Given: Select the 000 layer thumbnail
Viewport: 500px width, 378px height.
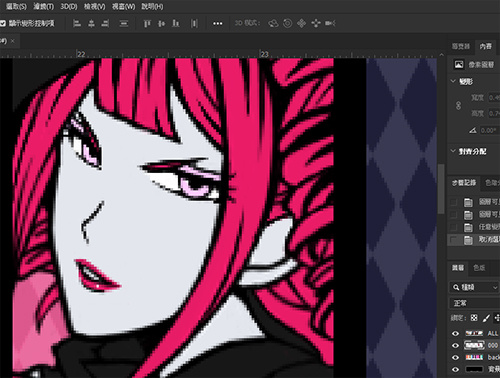Looking at the screenshot, I should 474,345.
